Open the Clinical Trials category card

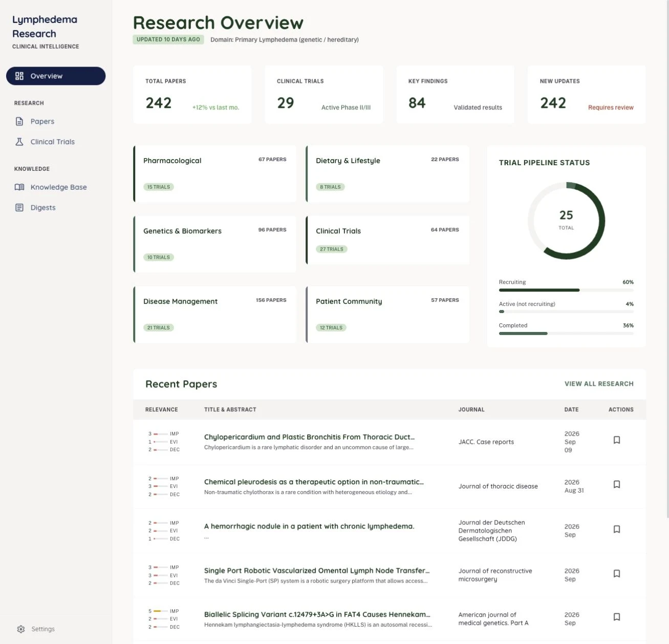[387, 240]
